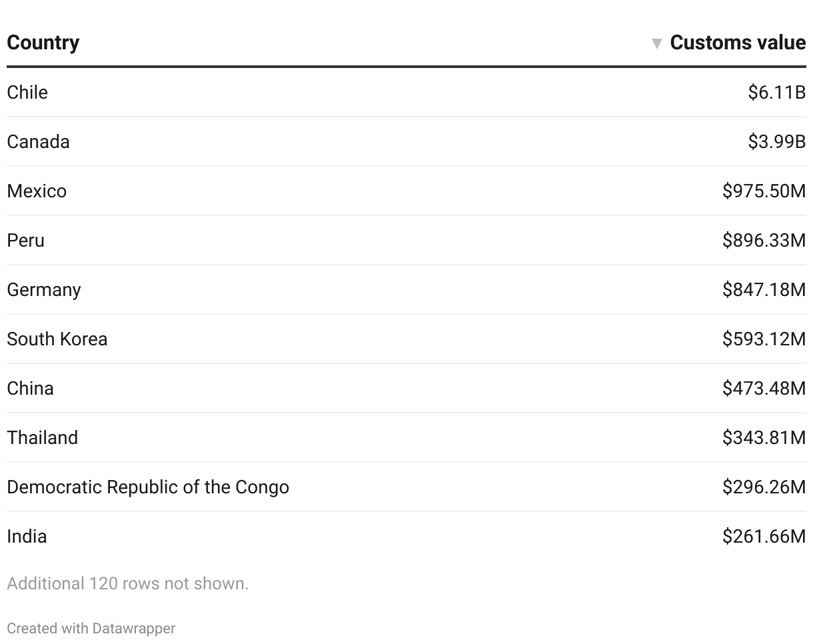Image resolution: width=813 pixels, height=644 pixels.
Task: Click the Mexico country cell
Action: 37,191
